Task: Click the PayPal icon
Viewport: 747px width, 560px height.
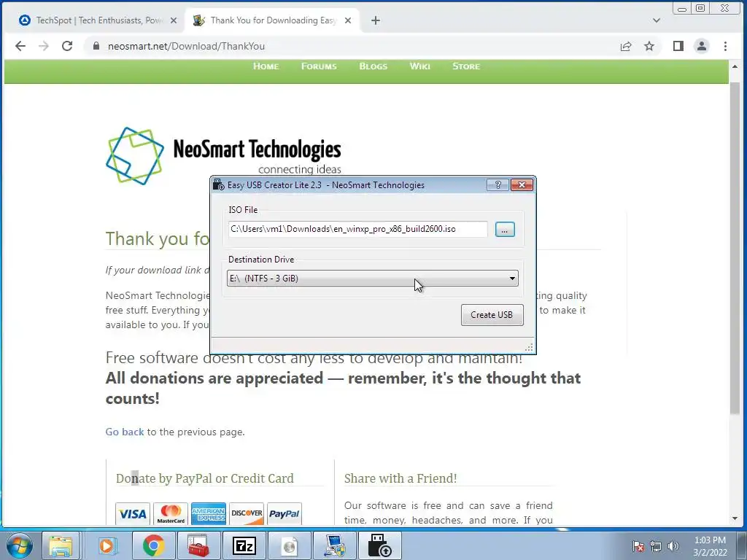Action: click(x=285, y=514)
